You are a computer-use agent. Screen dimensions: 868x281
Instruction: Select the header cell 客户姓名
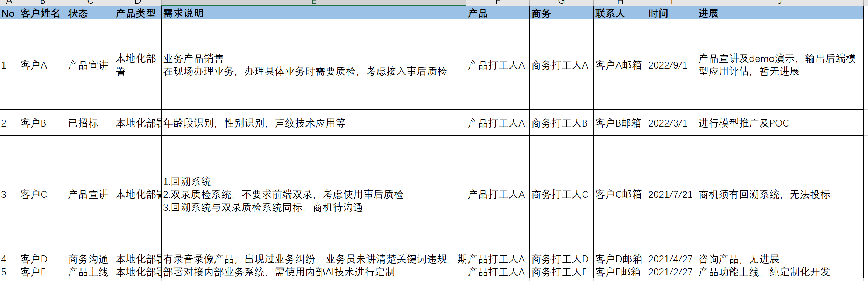click(42, 13)
